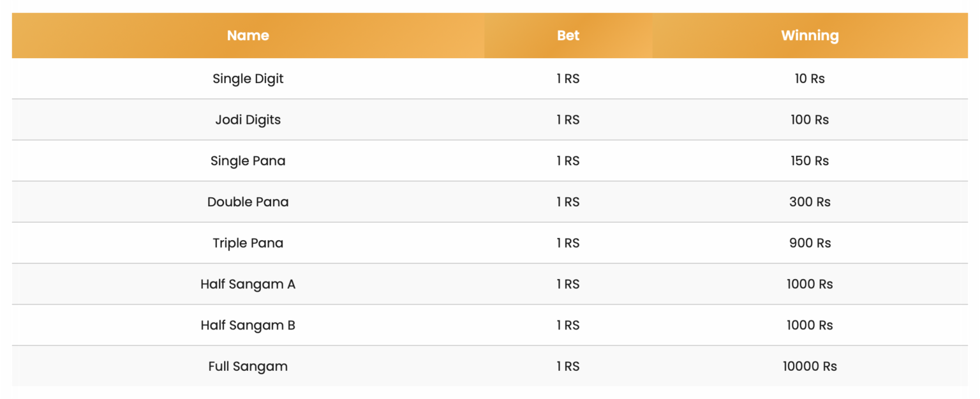Select the Single Digit name cell
The height and width of the screenshot is (399, 980).
point(248,79)
